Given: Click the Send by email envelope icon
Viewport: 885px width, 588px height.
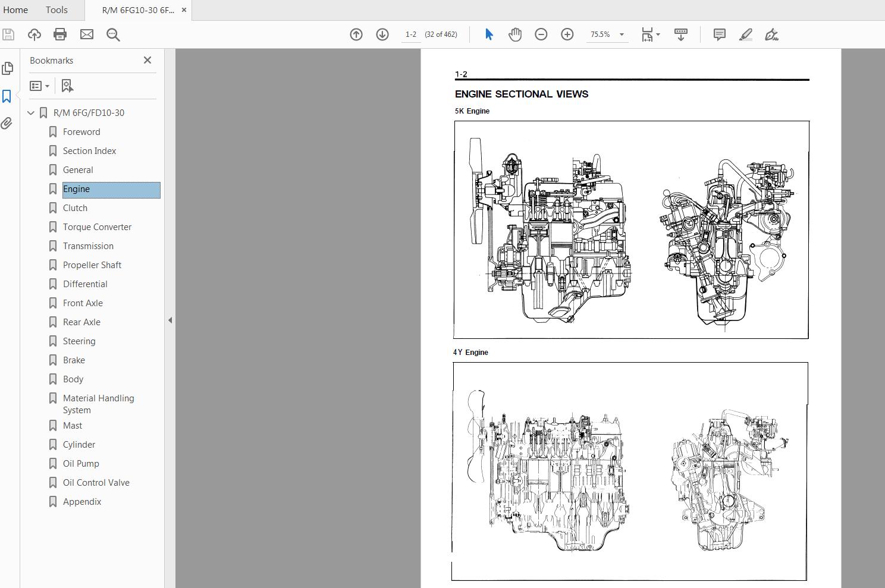Looking at the screenshot, I should click(x=87, y=34).
